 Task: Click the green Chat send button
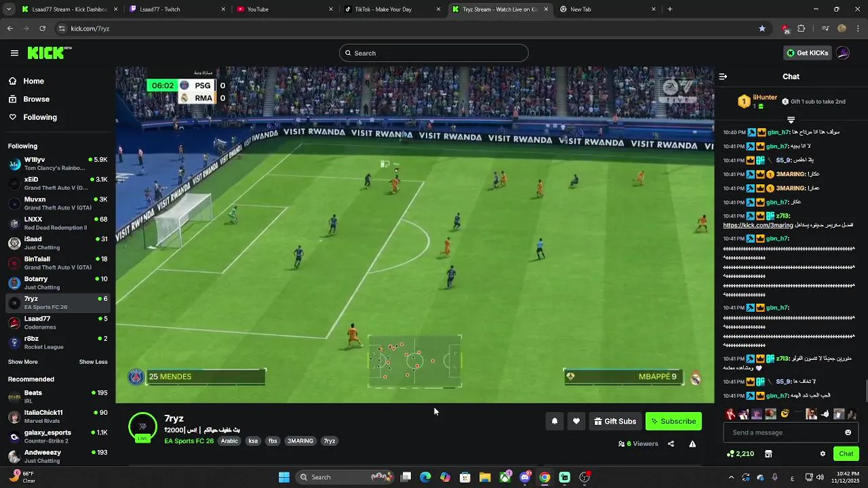point(846,453)
